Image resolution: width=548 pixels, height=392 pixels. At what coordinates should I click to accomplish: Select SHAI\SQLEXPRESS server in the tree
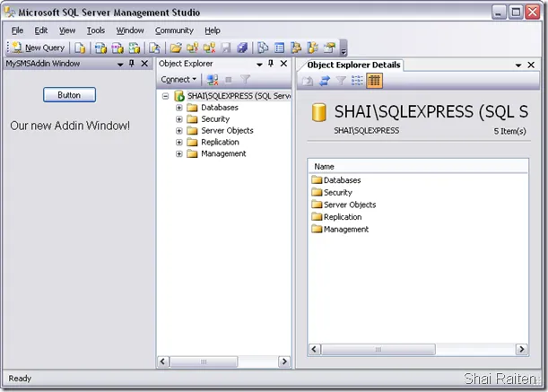[x=239, y=96]
